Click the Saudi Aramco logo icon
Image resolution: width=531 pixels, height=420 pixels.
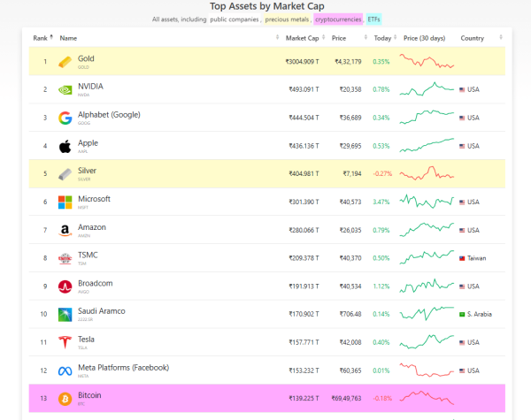point(65,315)
